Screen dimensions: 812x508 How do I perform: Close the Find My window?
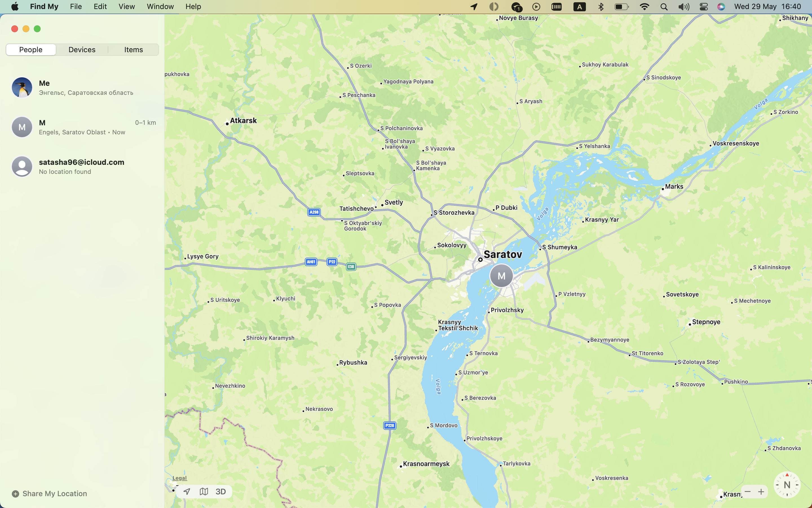[x=14, y=29]
